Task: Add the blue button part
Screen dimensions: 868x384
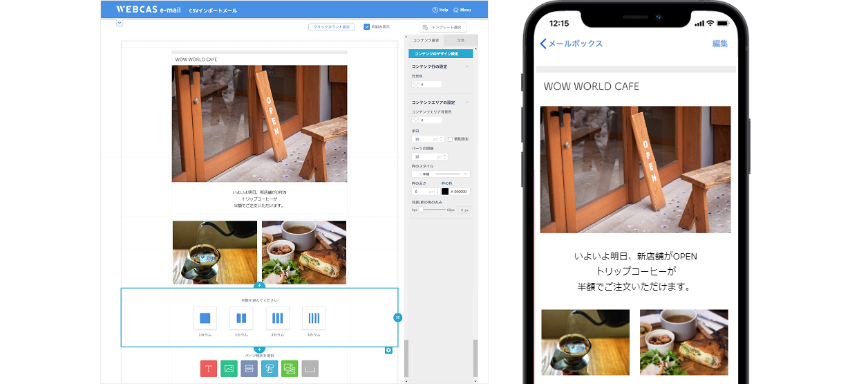Action: [270, 369]
